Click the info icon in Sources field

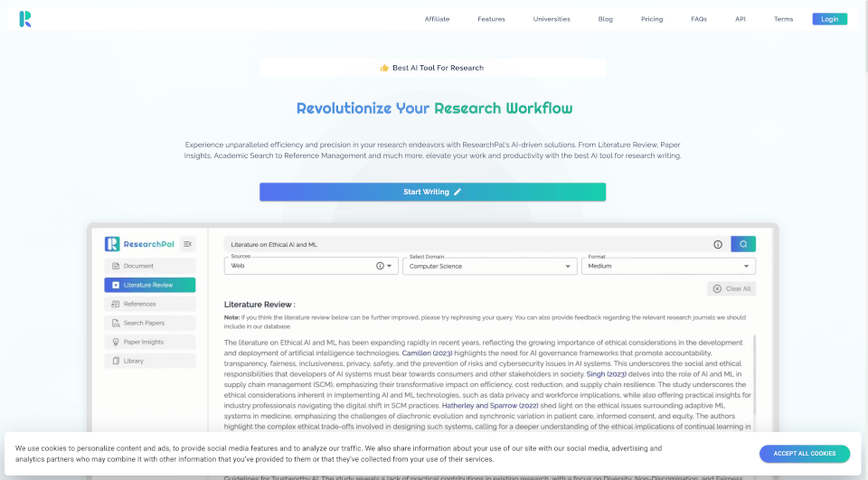pyautogui.click(x=380, y=266)
